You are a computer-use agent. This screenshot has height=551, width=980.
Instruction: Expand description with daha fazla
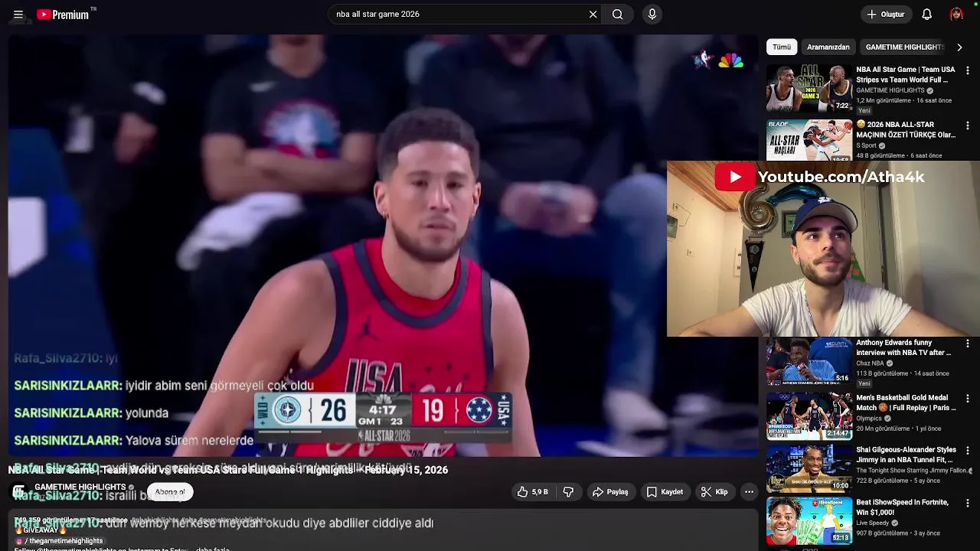213,549
